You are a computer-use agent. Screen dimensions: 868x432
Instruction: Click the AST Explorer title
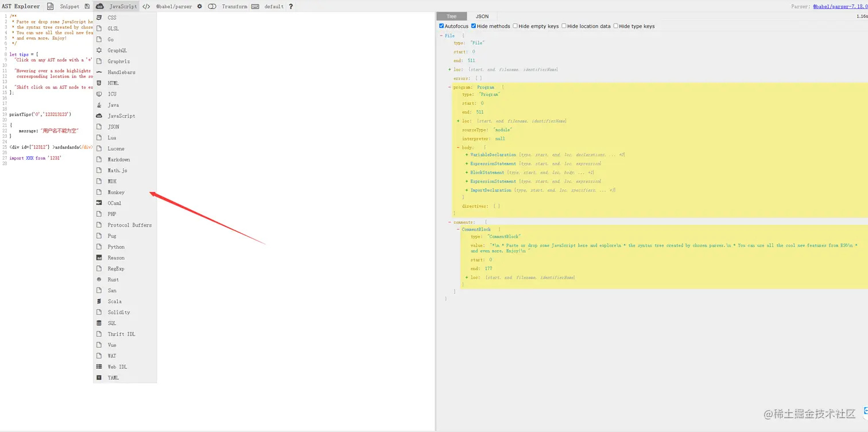[x=21, y=6]
